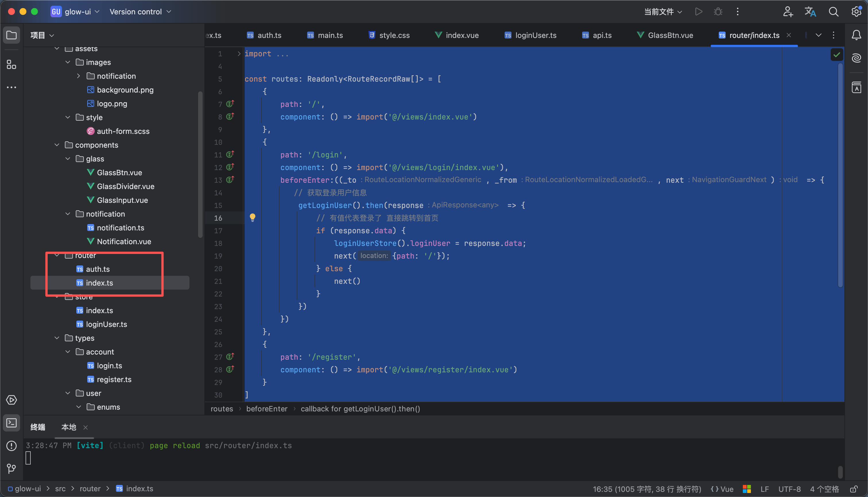This screenshot has width=868, height=497.
Task: Click the editor vertical scrollbar
Action: [840, 171]
